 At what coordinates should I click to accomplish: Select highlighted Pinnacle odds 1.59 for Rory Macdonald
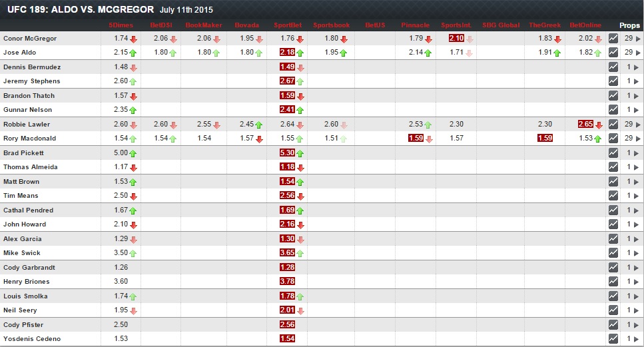(x=416, y=138)
